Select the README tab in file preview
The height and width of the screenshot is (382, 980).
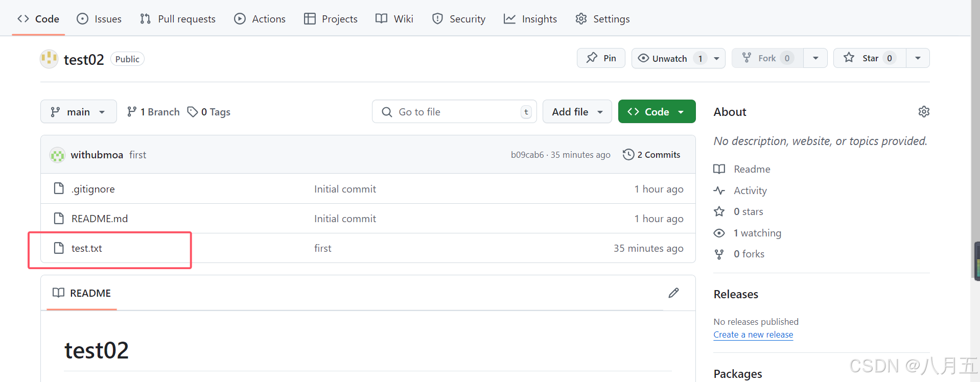point(82,293)
